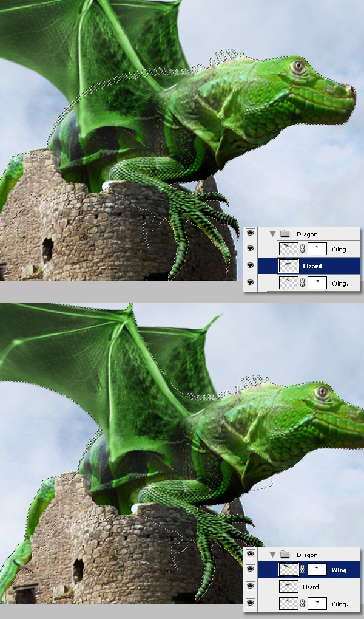Click the Lizard layer thumbnail in the panel with Wing selected
Image resolution: width=364 pixels, height=619 pixels.
coord(289,586)
